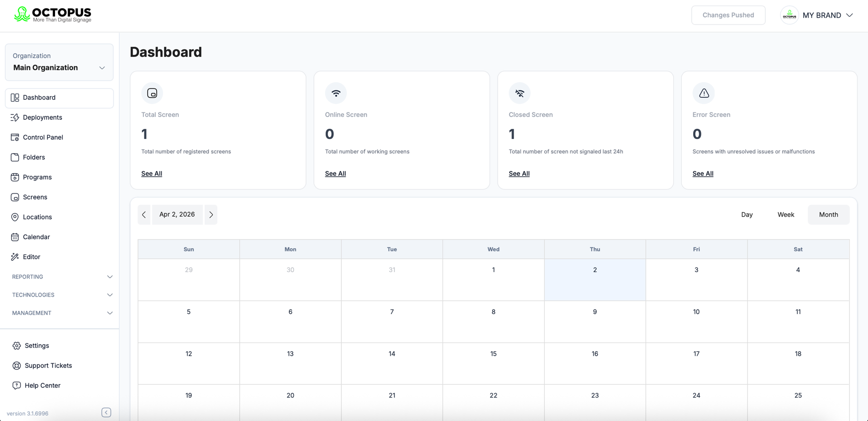Switch calendar to Week view
The width and height of the screenshot is (868, 421).
pos(785,215)
